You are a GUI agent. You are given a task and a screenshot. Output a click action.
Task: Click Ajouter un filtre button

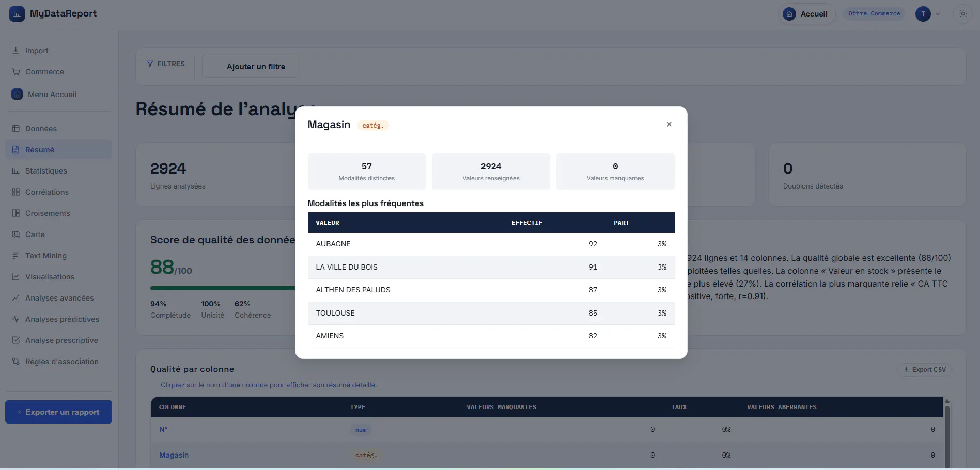point(250,67)
